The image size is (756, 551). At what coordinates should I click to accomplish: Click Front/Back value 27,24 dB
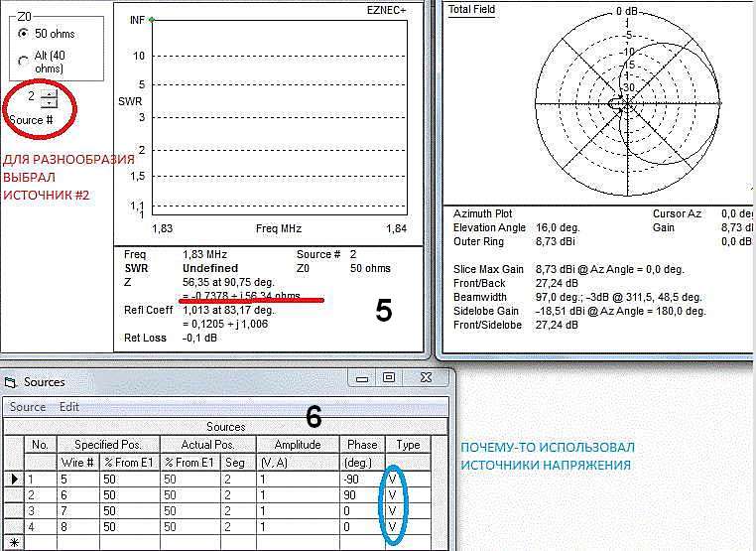[x=557, y=283]
